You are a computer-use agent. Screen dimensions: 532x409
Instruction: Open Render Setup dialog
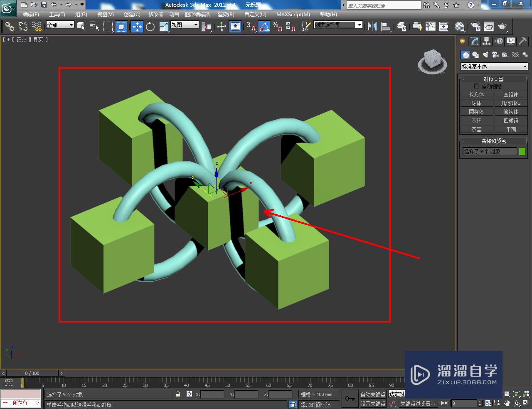pos(475,27)
